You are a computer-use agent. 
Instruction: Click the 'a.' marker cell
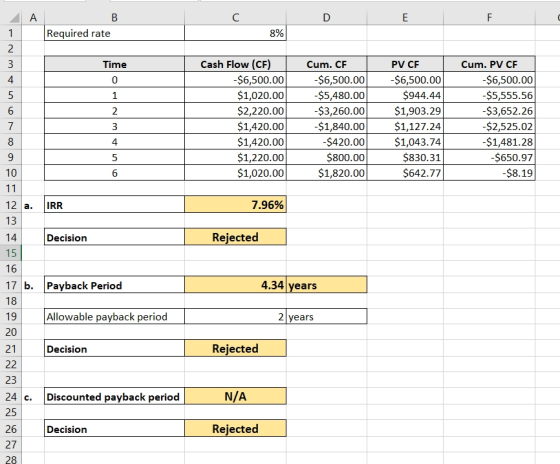33,205
